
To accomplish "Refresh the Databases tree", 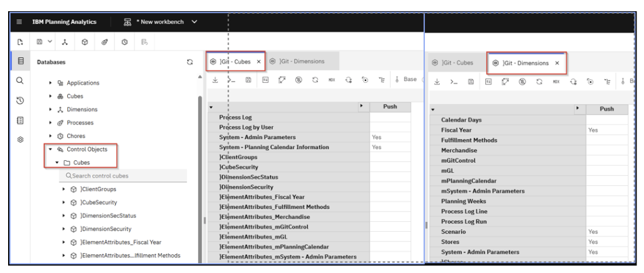I will tap(189, 62).
